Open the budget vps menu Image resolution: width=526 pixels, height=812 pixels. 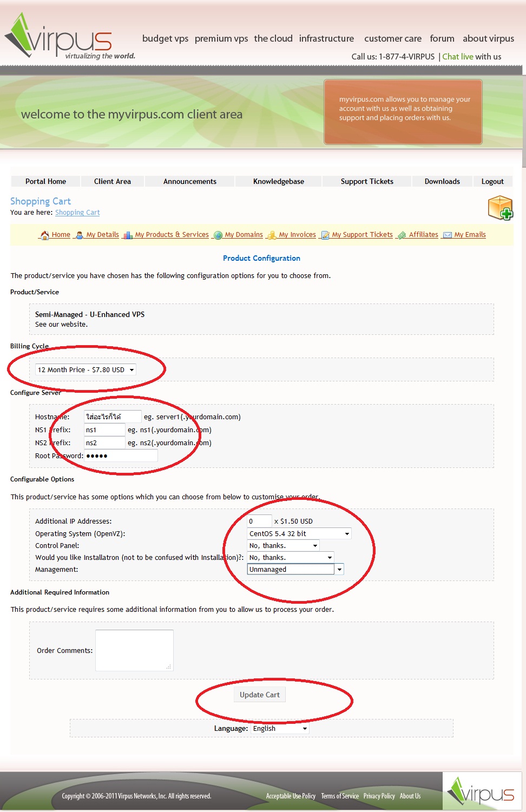tap(165, 38)
